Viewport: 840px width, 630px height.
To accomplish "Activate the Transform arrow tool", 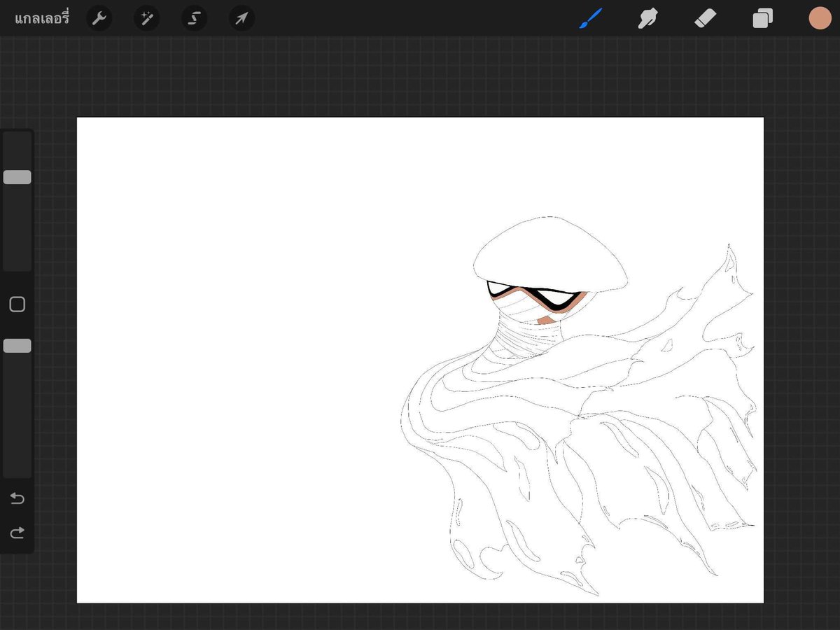I will (241, 18).
